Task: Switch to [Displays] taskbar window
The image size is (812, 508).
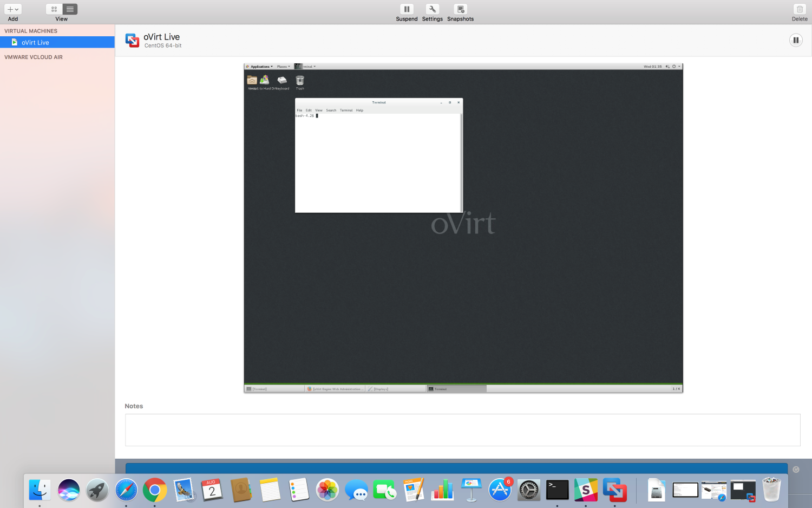Action: click(396, 389)
